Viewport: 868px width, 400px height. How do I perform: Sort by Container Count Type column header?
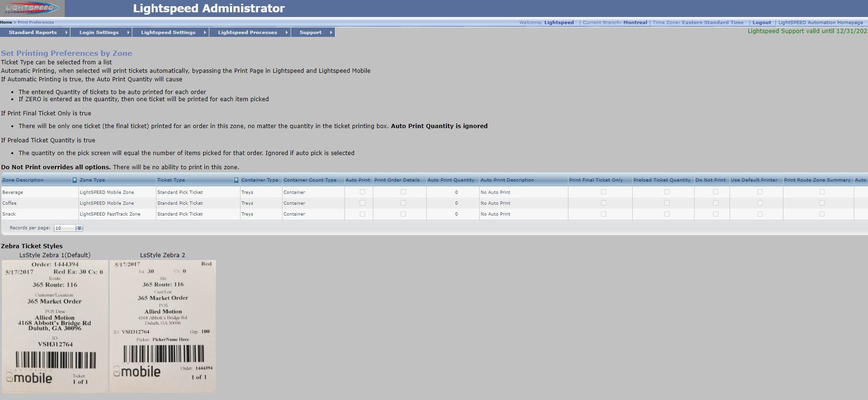click(x=310, y=180)
